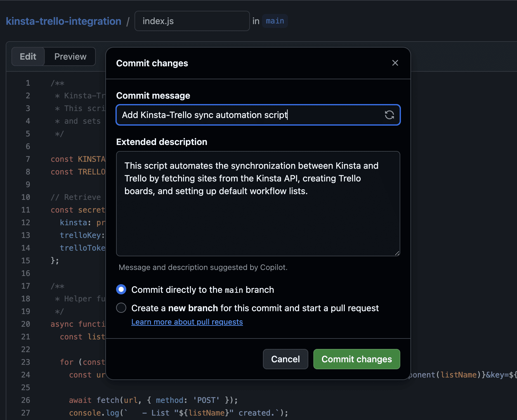This screenshot has width=517, height=420.
Task: Select the const KINSTA line in the code
Action: tap(78, 159)
